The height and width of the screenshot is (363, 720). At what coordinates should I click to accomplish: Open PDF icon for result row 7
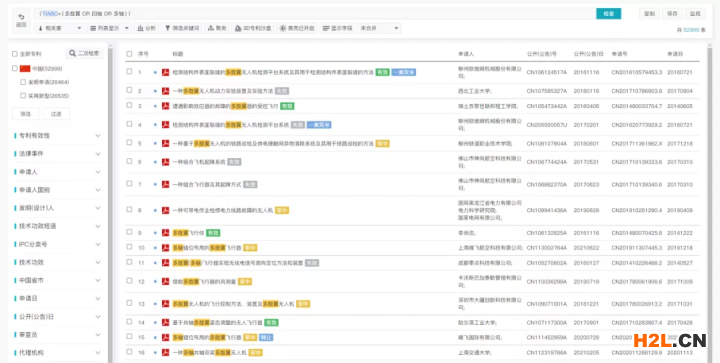pyautogui.click(x=166, y=184)
